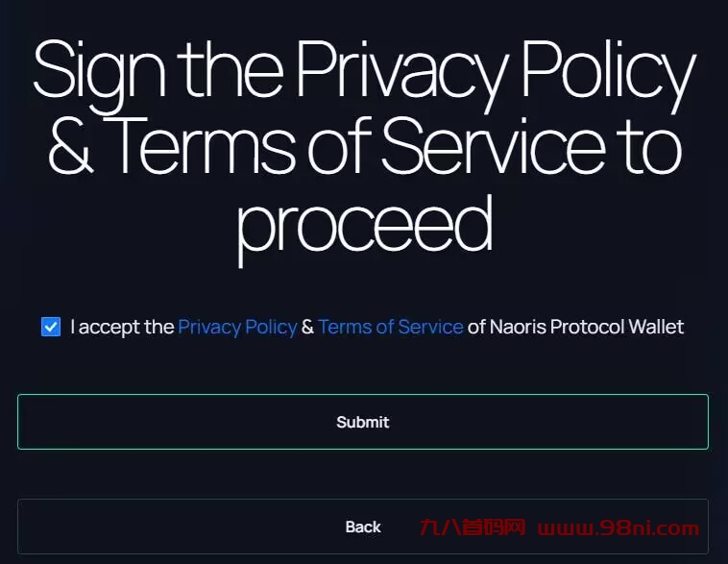This screenshot has width=728, height=564.
Task: Click the word "Wallet" in the consent line
Action: pos(656,327)
